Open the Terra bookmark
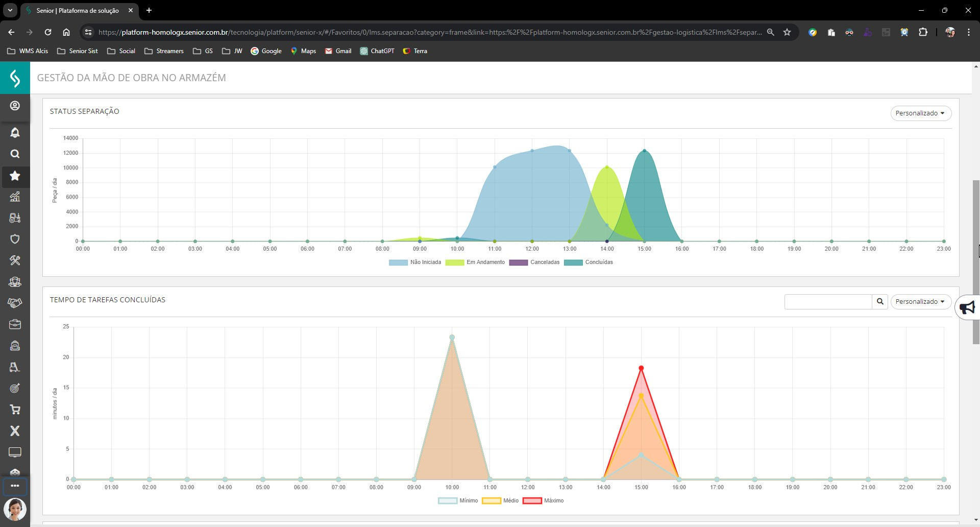 click(415, 51)
